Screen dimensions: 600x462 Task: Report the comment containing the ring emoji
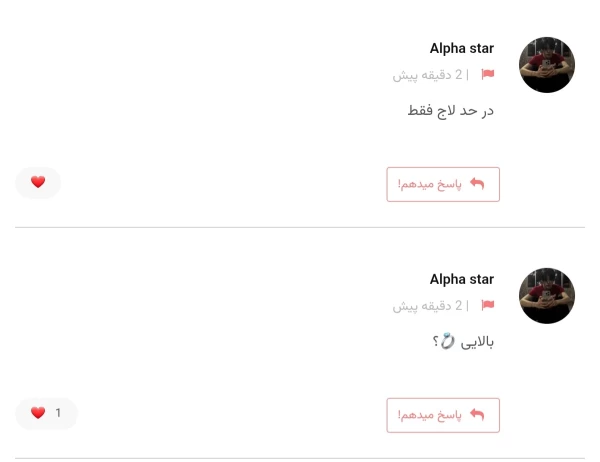point(488,305)
